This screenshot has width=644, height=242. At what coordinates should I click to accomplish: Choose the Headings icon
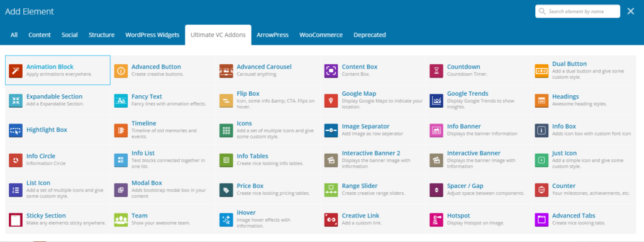point(541,100)
